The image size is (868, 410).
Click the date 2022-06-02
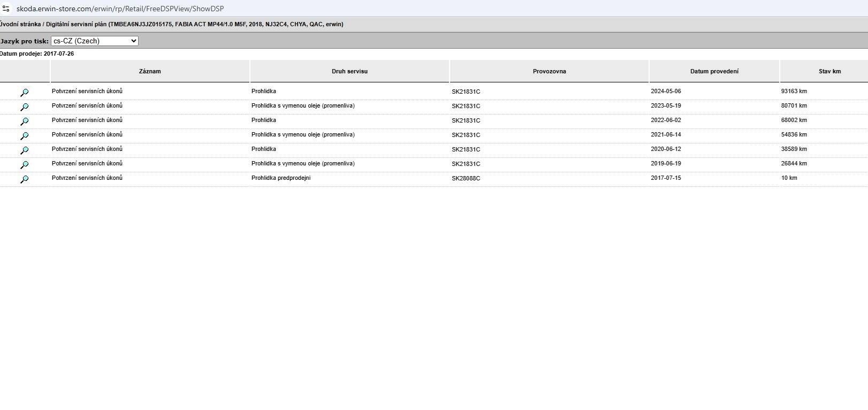(x=666, y=120)
